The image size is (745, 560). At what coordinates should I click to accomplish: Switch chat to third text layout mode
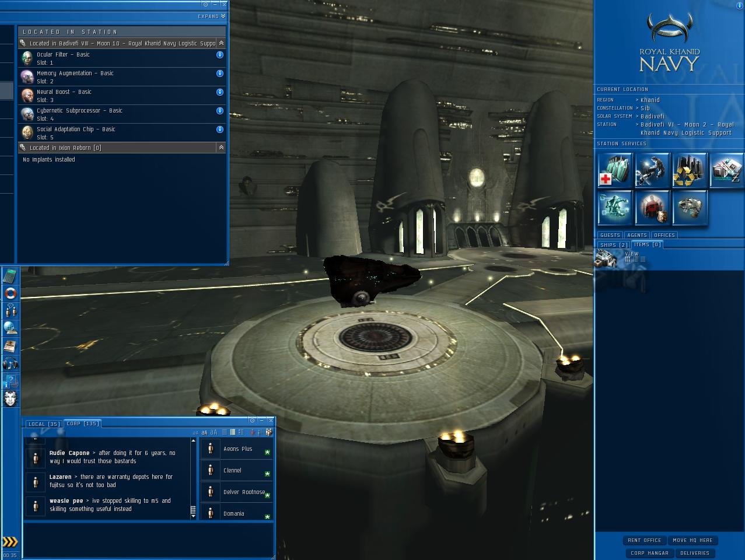pos(241,432)
